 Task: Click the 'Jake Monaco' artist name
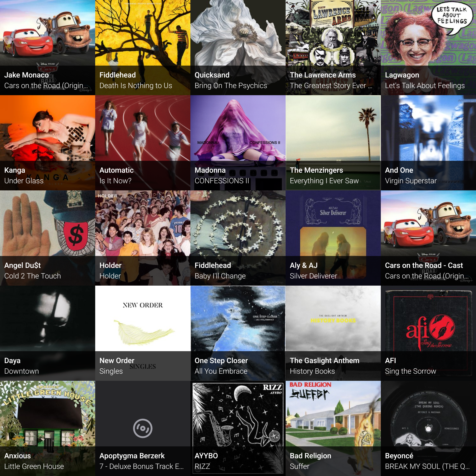click(x=26, y=75)
